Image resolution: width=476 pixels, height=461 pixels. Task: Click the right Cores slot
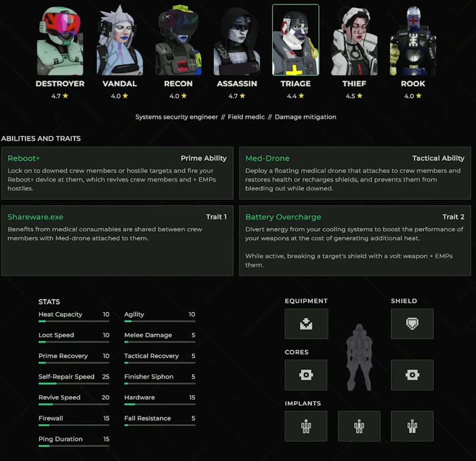[412, 375]
